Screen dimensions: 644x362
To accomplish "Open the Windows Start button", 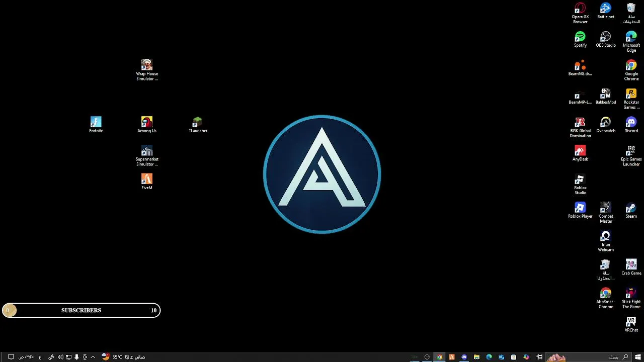I will pos(638,357).
